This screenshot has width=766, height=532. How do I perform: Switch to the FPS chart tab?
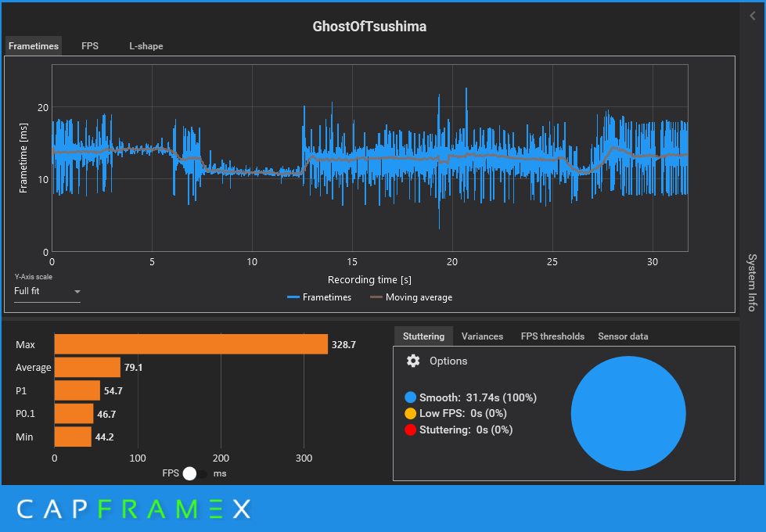click(90, 46)
